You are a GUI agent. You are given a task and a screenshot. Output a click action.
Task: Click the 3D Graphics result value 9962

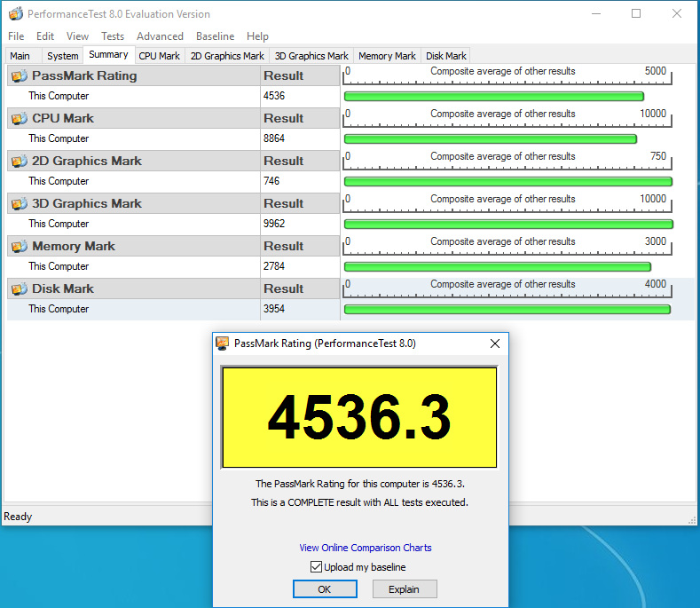[x=273, y=224]
